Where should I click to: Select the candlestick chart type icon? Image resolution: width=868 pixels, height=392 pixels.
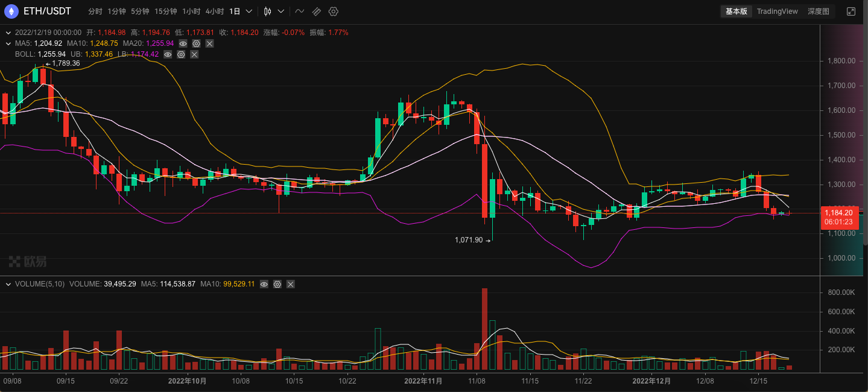point(267,11)
